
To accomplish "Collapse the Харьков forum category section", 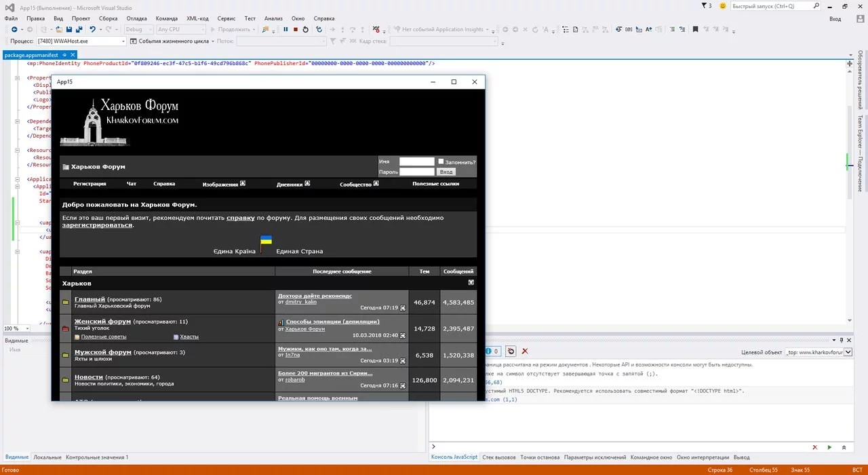I will (471, 282).
